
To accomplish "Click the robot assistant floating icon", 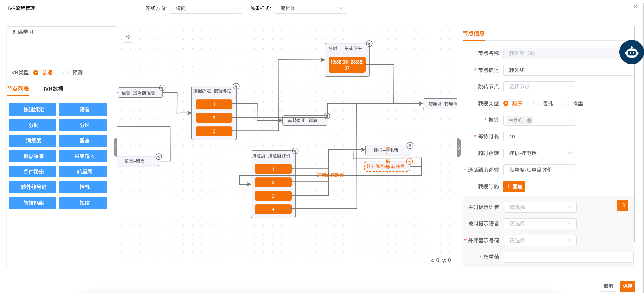I will coord(631,52).
